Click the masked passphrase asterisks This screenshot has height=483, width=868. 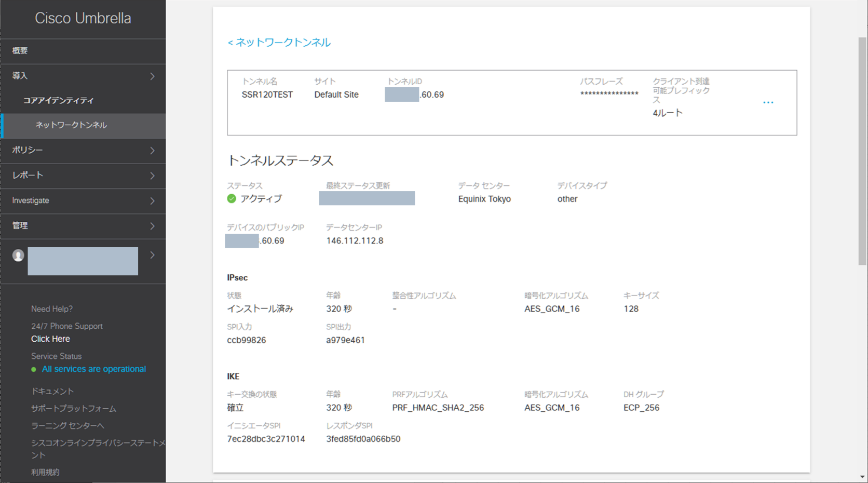coord(609,95)
